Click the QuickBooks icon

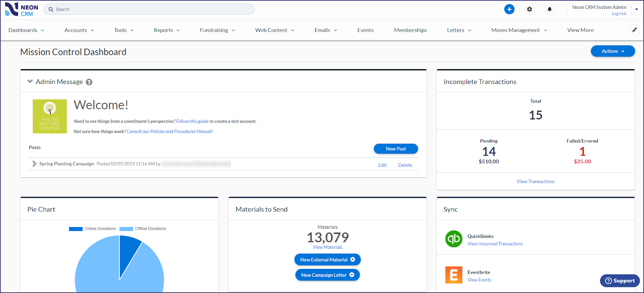coord(454,239)
